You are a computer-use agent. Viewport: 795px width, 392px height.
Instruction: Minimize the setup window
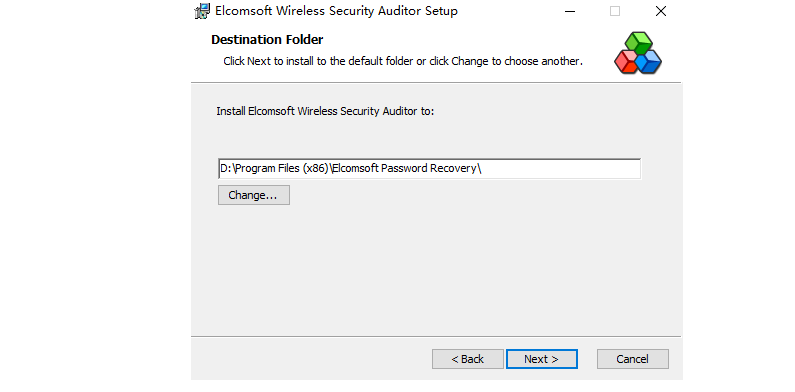click(570, 11)
